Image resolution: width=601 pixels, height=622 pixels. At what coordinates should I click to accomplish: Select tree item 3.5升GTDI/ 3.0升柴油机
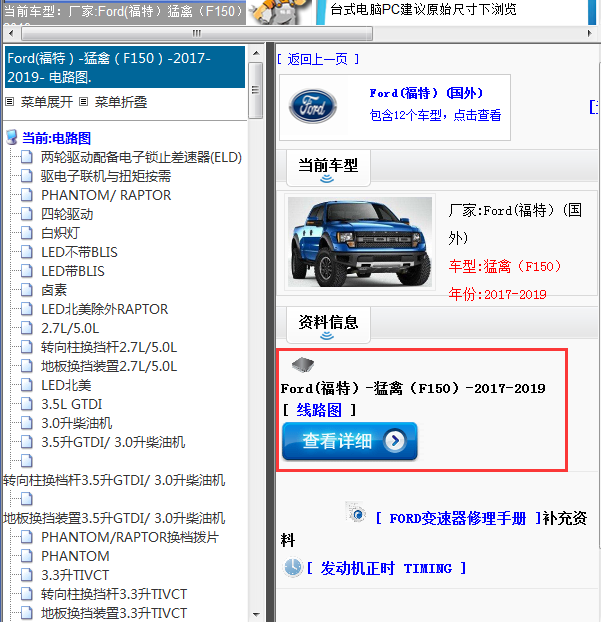tap(113, 442)
